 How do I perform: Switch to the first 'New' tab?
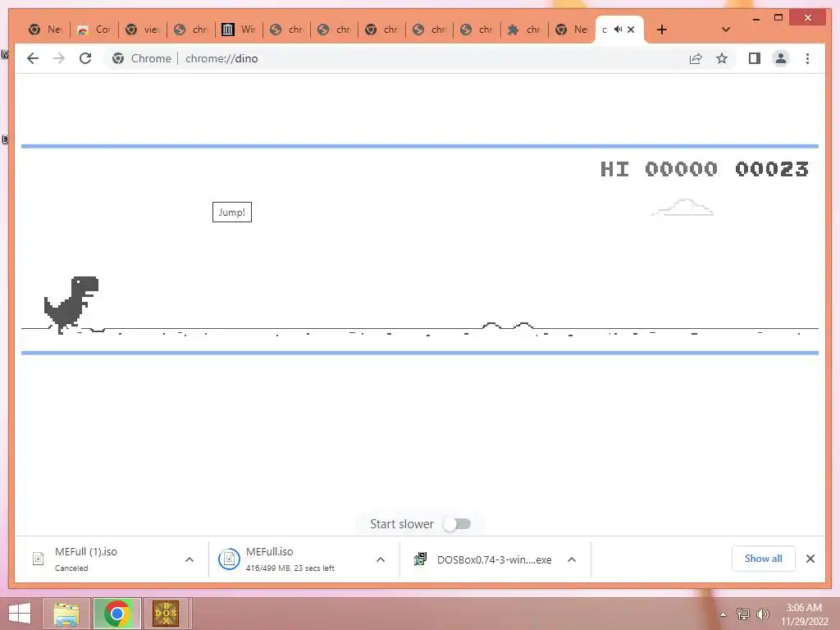46,30
